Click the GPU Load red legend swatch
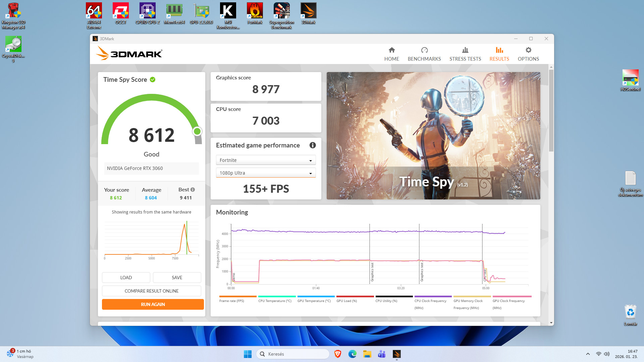The height and width of the screenshot is (362, 644). tap(355, 297)
